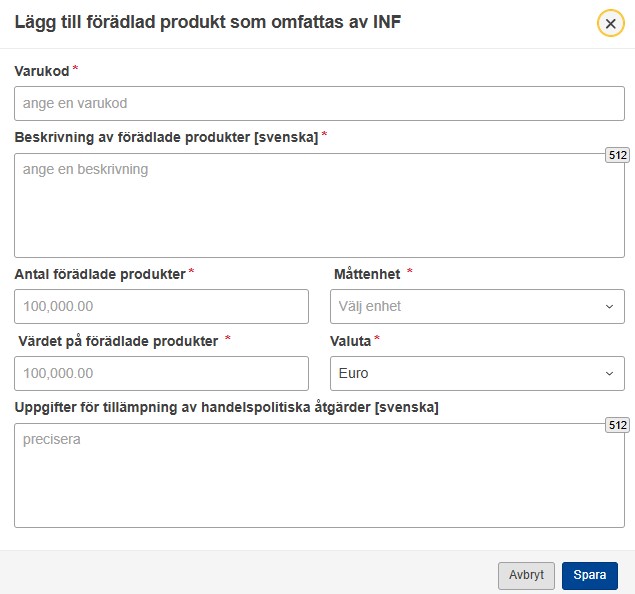Focus the 'precisera' text area
Screen dimensions: 635x594
[x=319, y=475]
